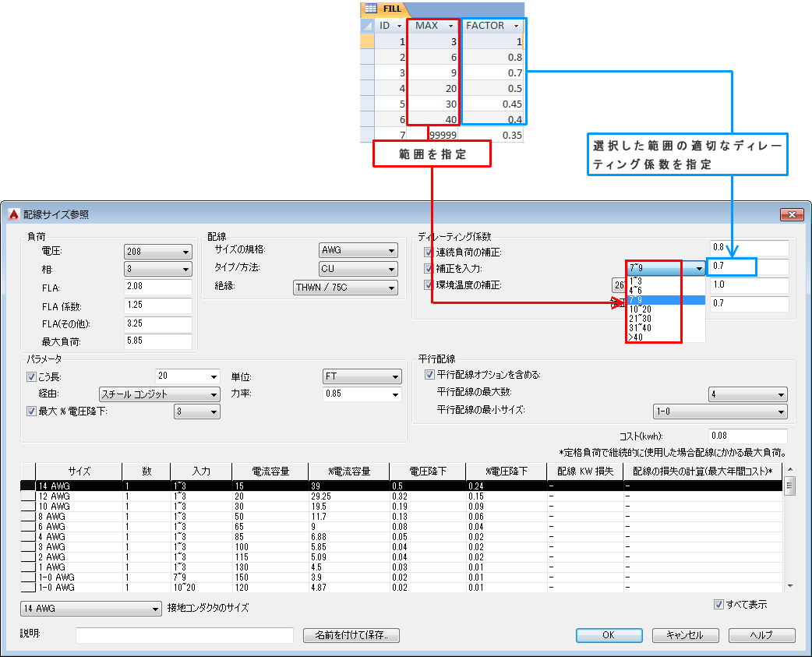Open the 絶縁 THWN / 75C dropdown
This screenshot has width=812, height=657.
click(345, 288)
